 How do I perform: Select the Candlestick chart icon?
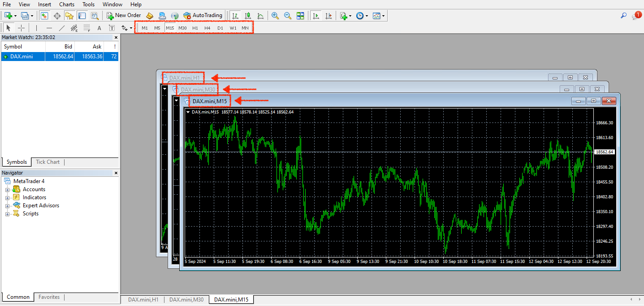pyautogui.click(x=247, y=15)
